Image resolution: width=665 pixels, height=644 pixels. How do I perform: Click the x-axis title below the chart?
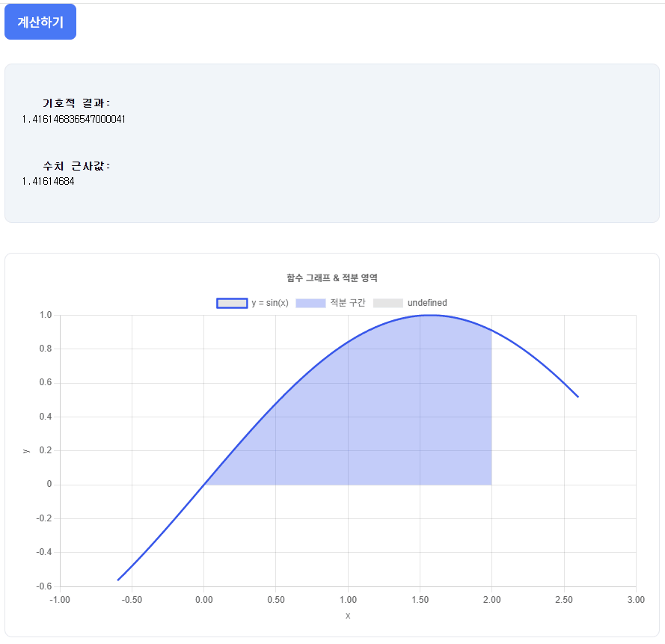(348, 616)
